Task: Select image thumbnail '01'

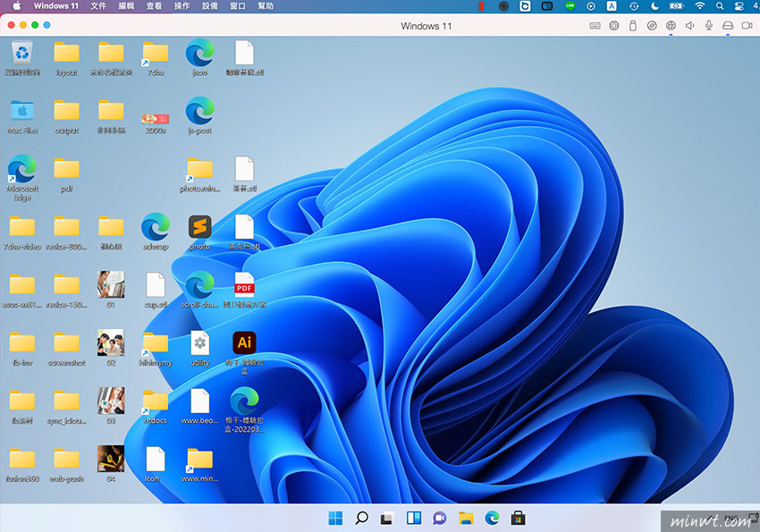Action: tap(111, 284)
